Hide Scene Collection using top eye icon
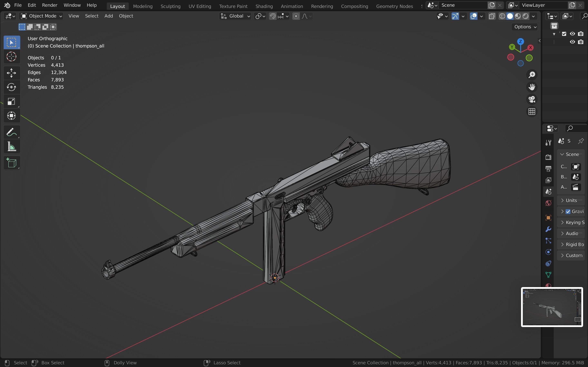Viewport: 588px width, 367px height. tap(572, 34)
